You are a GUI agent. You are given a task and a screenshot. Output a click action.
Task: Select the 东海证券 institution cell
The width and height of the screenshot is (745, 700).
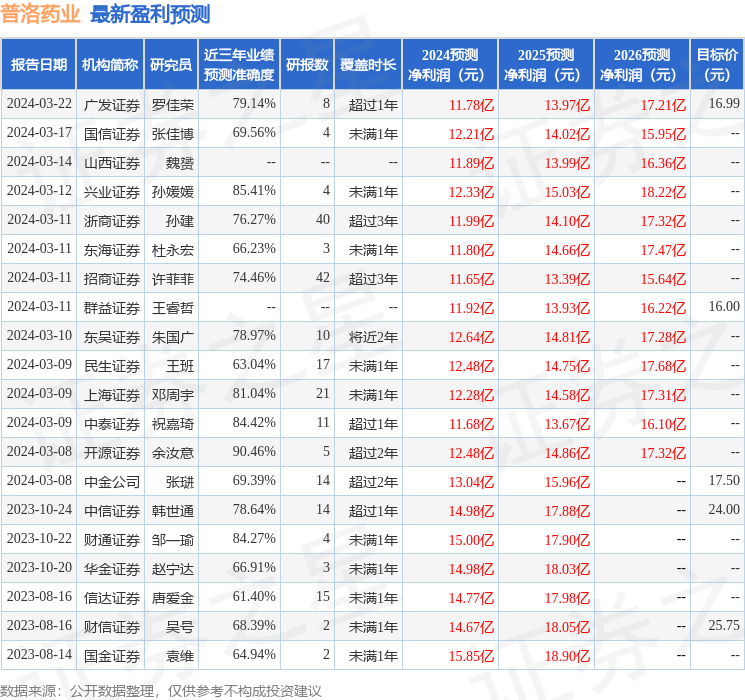tap(112, 250)
